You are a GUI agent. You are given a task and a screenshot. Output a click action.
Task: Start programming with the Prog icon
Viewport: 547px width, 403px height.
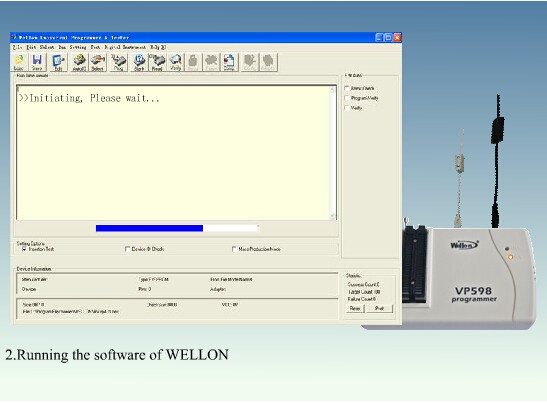119,62
